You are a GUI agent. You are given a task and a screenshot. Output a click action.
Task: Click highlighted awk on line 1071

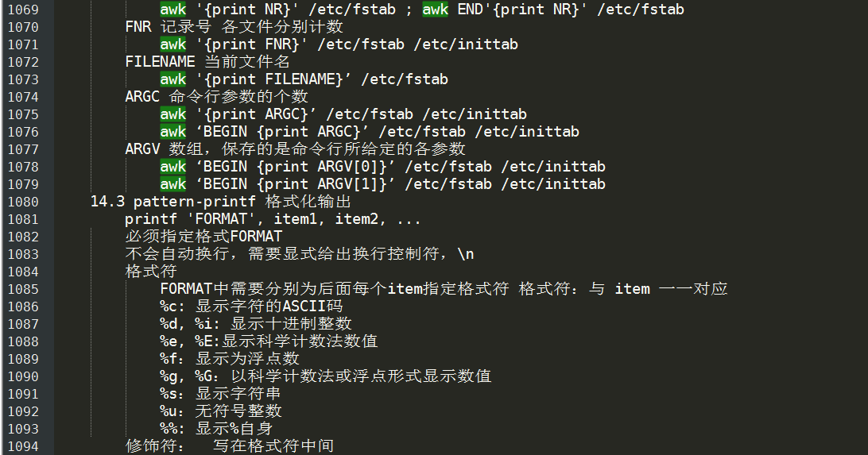pyautogui.click(x=173, y=44)
